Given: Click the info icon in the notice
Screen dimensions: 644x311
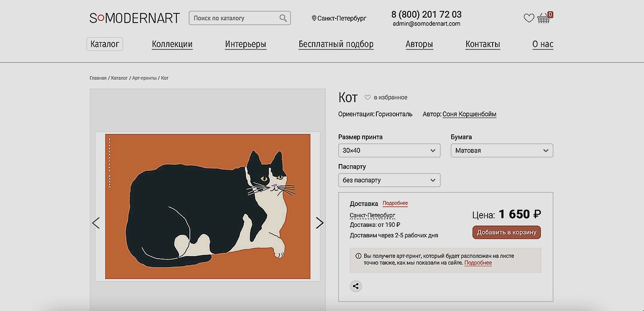Looking at the screenshot, I should [358, 256].
